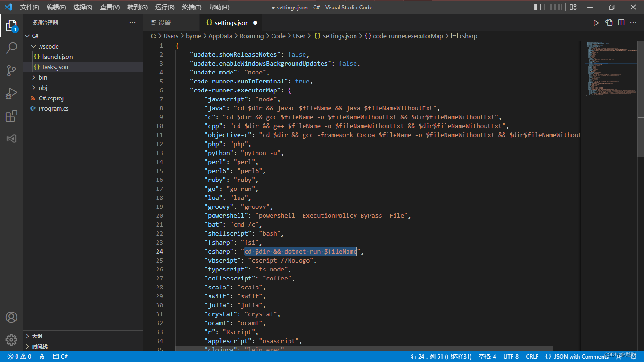The width and height of the screenshot is (644, 362).
Task: Run code with the play button
Action: pyautogui.click(x=596, y=23)
